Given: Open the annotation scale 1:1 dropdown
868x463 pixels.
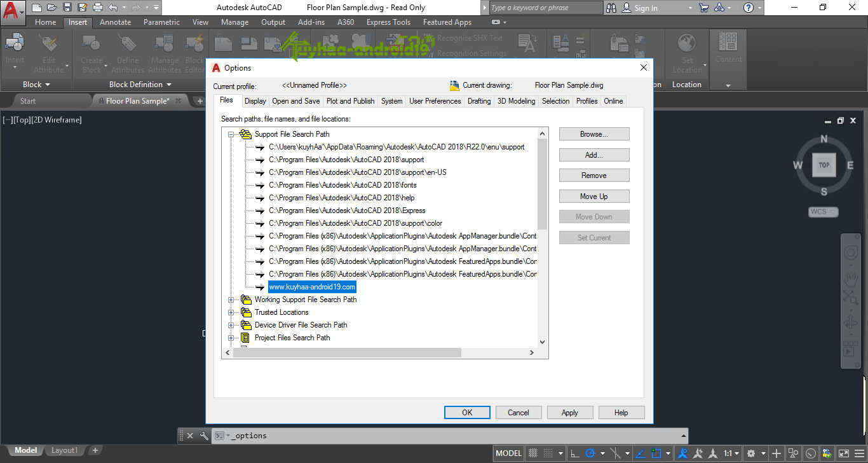Looking at the screenshot, I should [732, 453].
